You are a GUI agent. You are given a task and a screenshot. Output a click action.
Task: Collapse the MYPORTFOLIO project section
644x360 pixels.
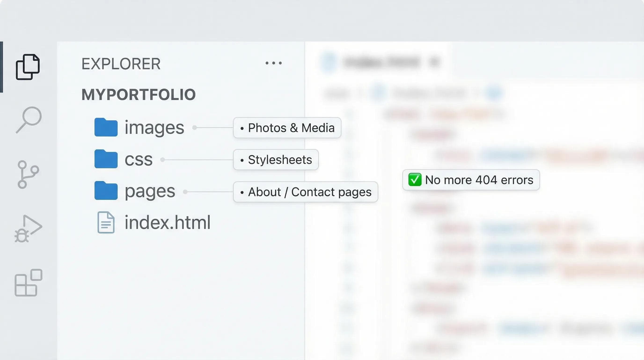[x=139, y=95]
